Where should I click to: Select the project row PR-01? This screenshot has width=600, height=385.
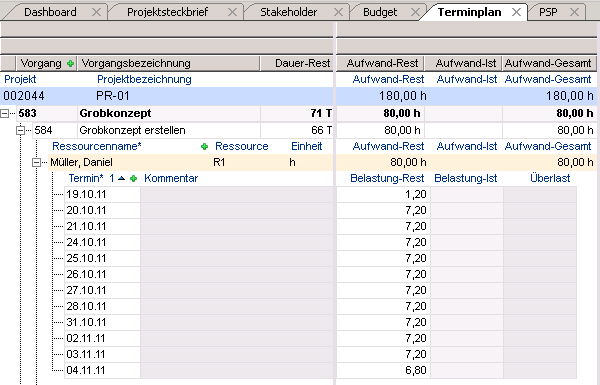click(x=166, y=96)
